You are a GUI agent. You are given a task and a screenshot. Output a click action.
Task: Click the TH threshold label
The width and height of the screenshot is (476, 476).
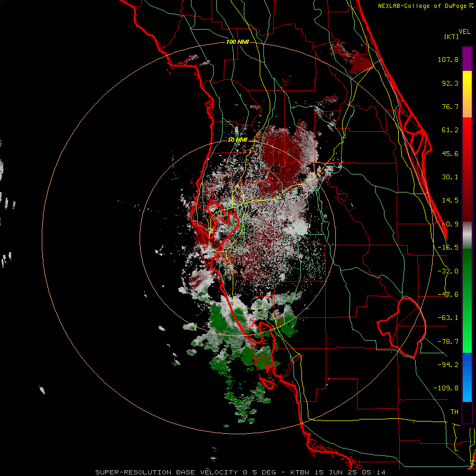454,412
